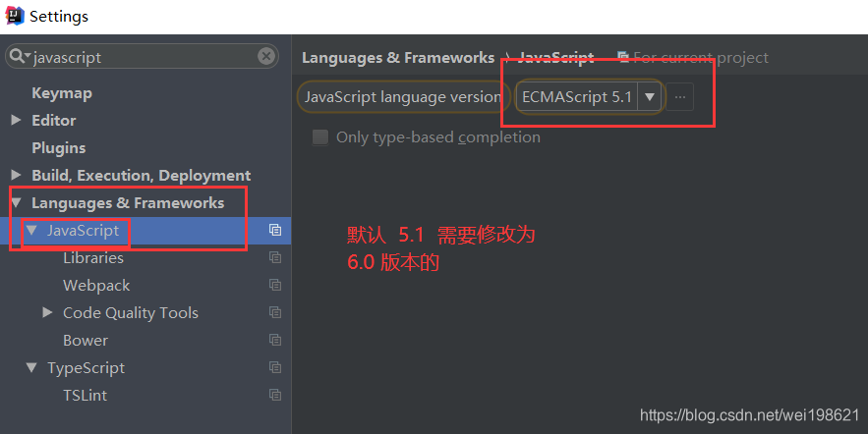This screenshot has width=868, height=434.
Task: Click the search magnifier history icon
Action: 20,56
